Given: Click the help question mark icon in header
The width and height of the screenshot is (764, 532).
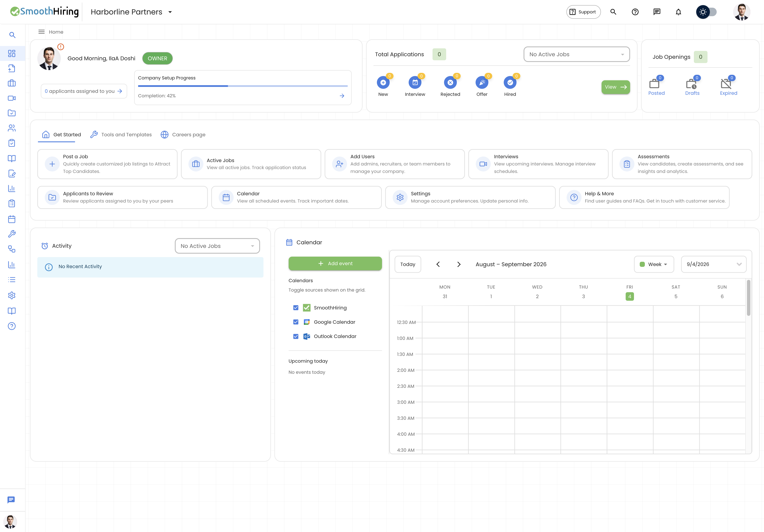Looking at the screenshot, I should point(635,12).
